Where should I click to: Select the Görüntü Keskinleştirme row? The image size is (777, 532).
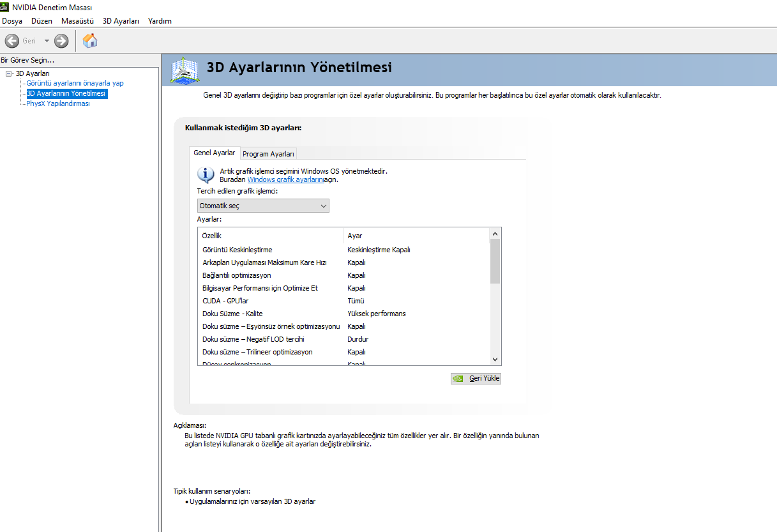click(343, 250)
